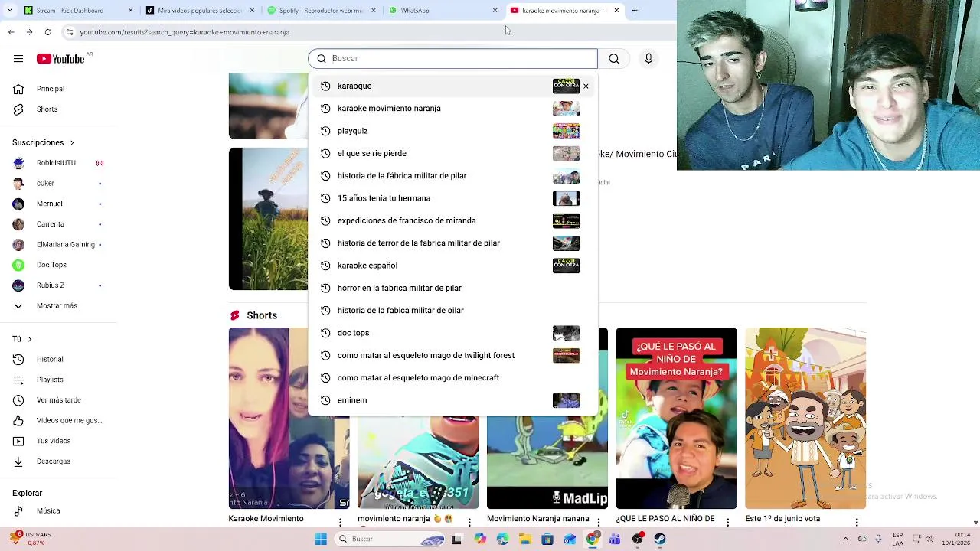Screen dimensions: 980x551
Task: Expand the Tú section chevron
Action: coord(30,339)
